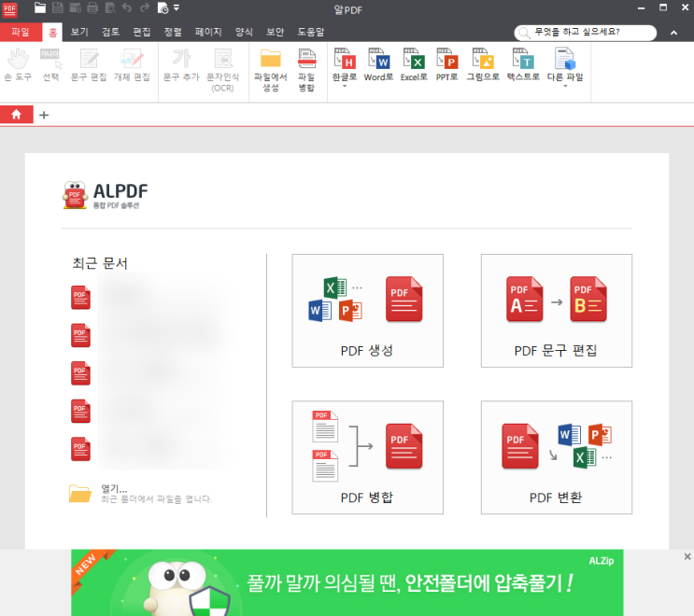Viewport: 694px width, 616px height.
Task: Go to the home tab icon
Action: click(x=16, y=115)
